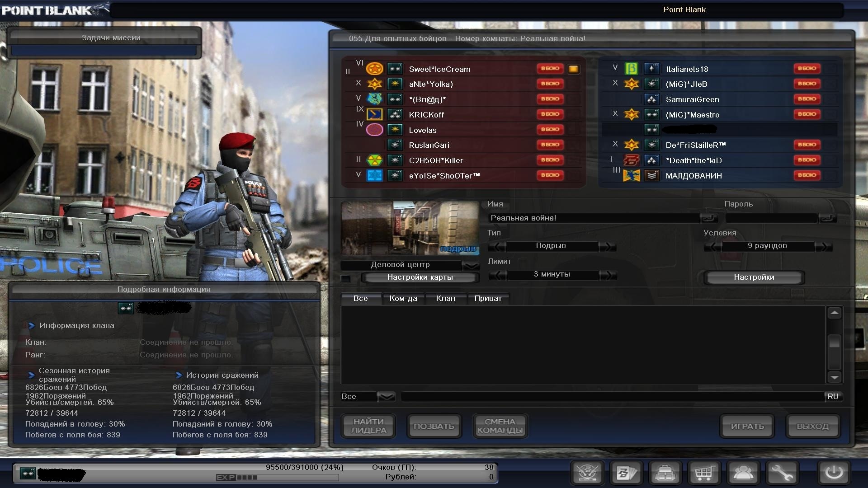Click previous arrow for 9 раундов condition
The image size is (868, 488).
pos(712,247)
